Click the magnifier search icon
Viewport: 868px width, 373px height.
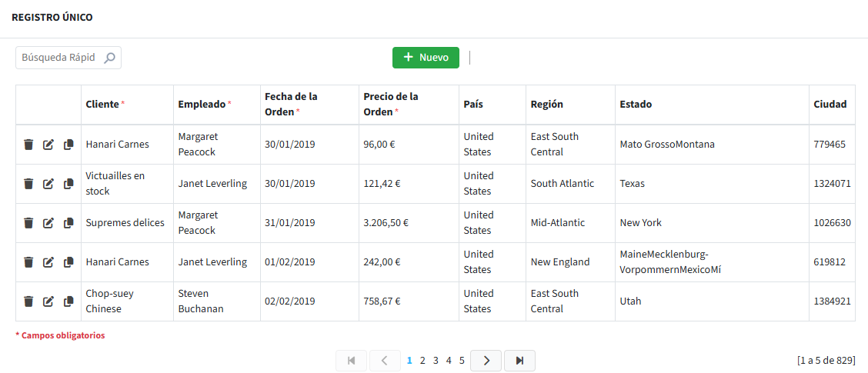[x=109, y=58]
